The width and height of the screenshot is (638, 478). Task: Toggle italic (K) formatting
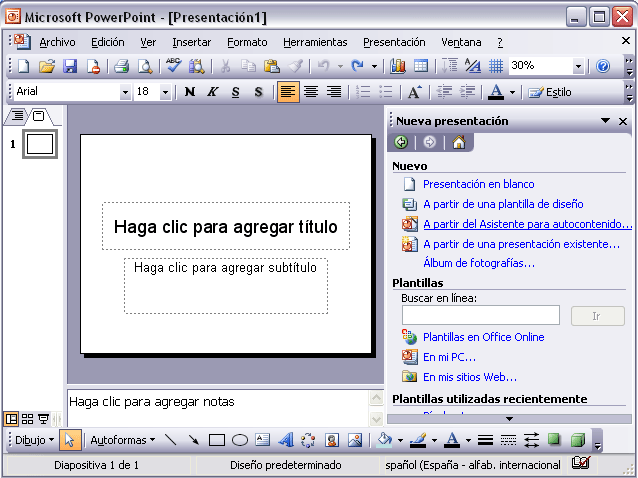pyautogui.click(x=212, y=92)
